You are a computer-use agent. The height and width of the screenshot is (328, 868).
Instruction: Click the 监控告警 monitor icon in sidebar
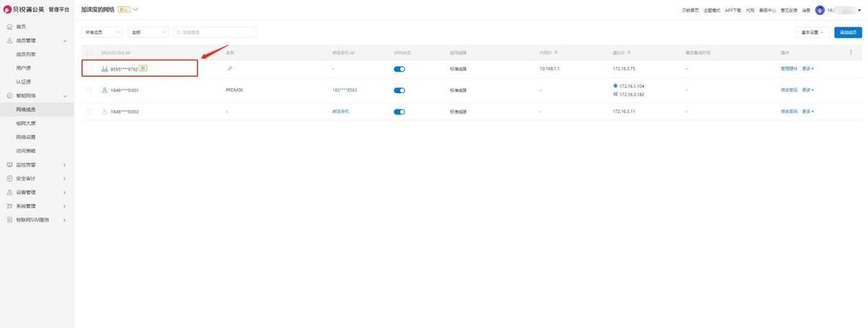(9, 165)
